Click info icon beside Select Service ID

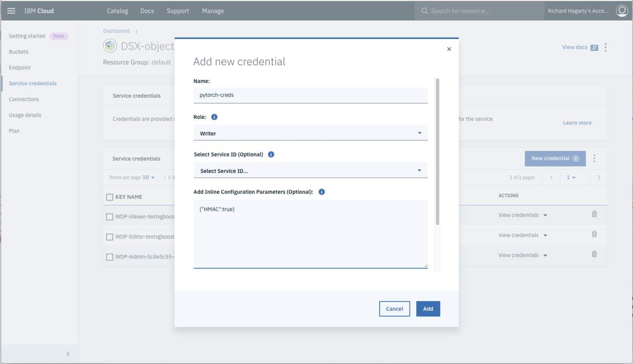[271, 154]
